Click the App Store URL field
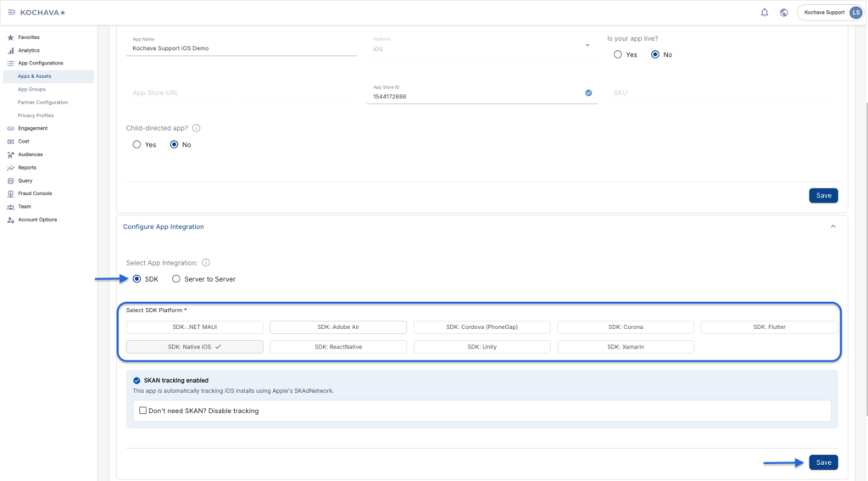Image resolution: width=868 pixels, height=481 pixels. click(242, 93)
